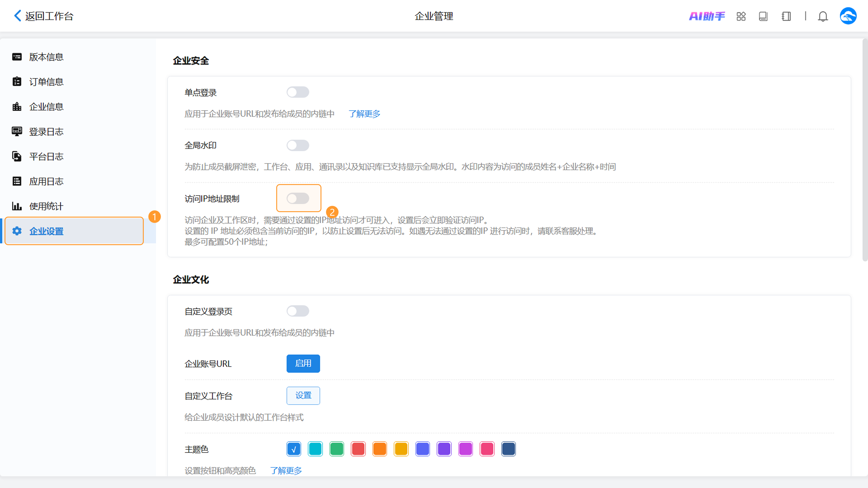Open the book documentation icon in header

[x=763, y=16]
